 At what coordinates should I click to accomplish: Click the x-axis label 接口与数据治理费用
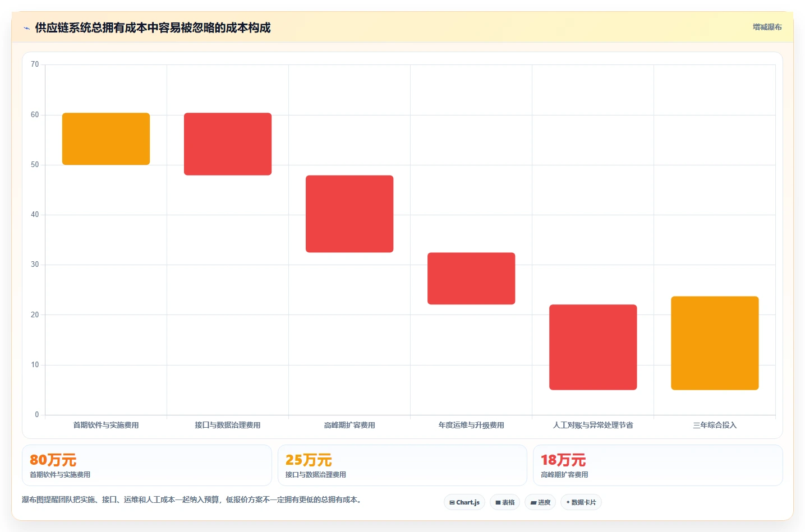(x=228, y=425)
